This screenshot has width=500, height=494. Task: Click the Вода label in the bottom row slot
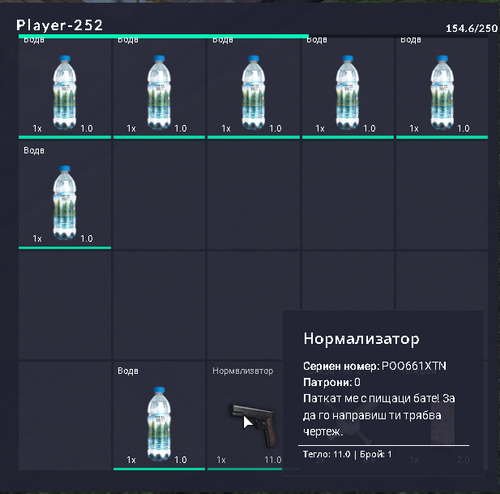point(128,371)
